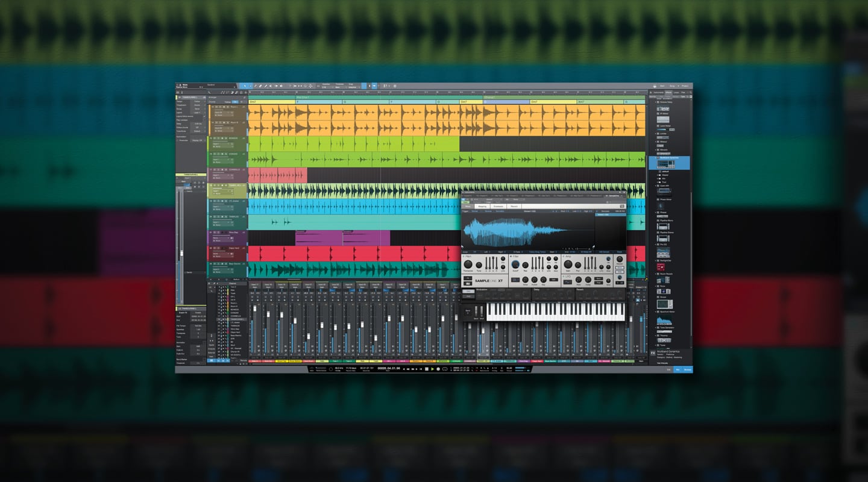Open the Tempo Follow dropdown in Inspector

point(197,101)
